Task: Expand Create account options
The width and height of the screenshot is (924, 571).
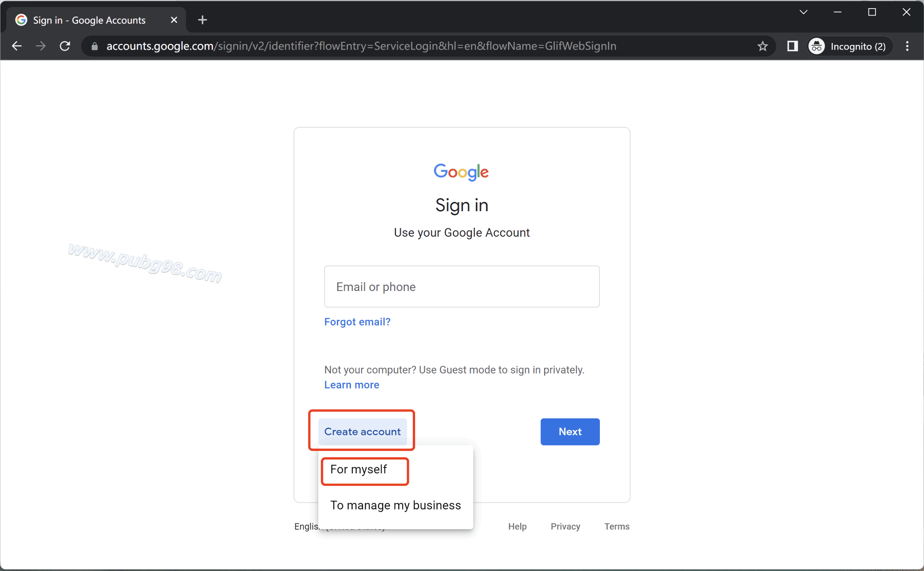Action: point(362,432)
